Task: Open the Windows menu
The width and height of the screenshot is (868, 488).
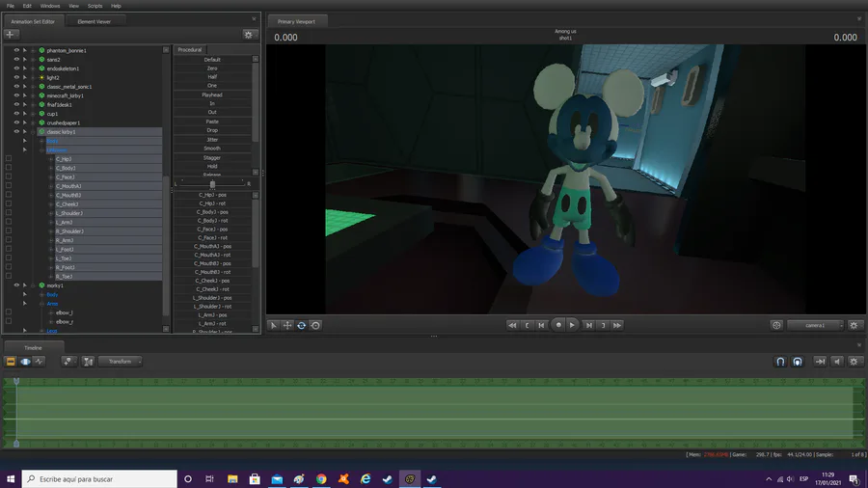Action: pos(50,6)
